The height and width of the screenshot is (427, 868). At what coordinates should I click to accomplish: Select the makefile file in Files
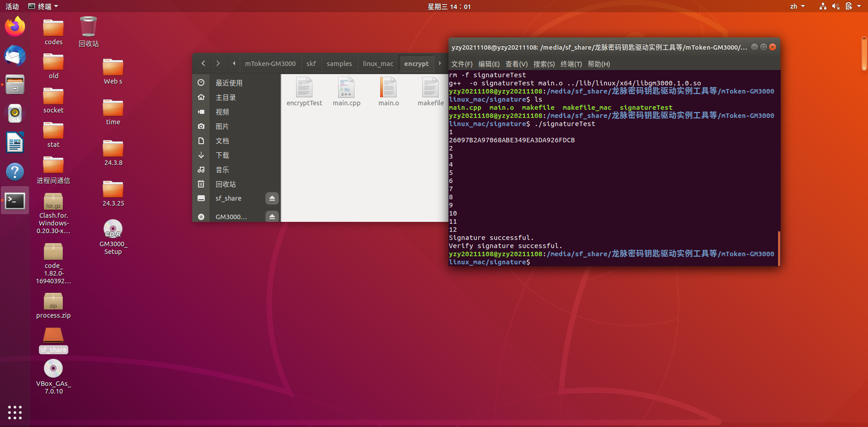click(430, 92)
